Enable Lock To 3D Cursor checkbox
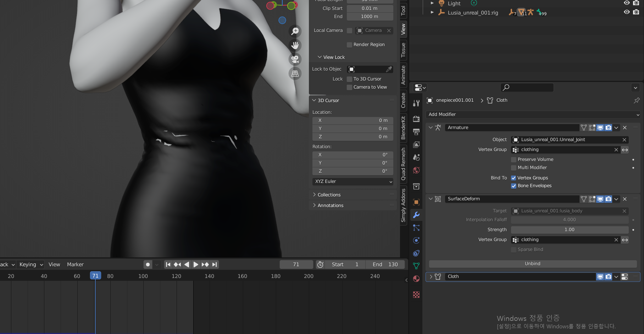This screenshot has width=644, height=334. [349, 79]
